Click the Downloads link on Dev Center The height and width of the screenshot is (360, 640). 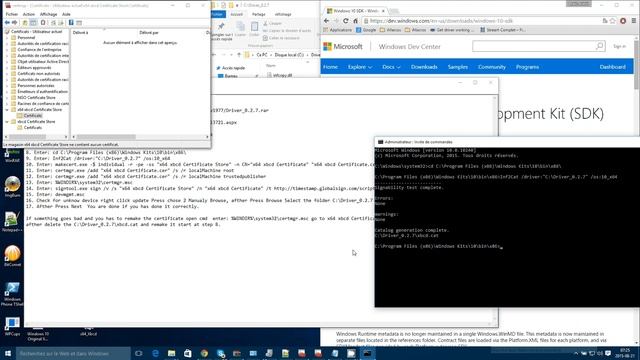pyautogui.click(x=424, y=67)
